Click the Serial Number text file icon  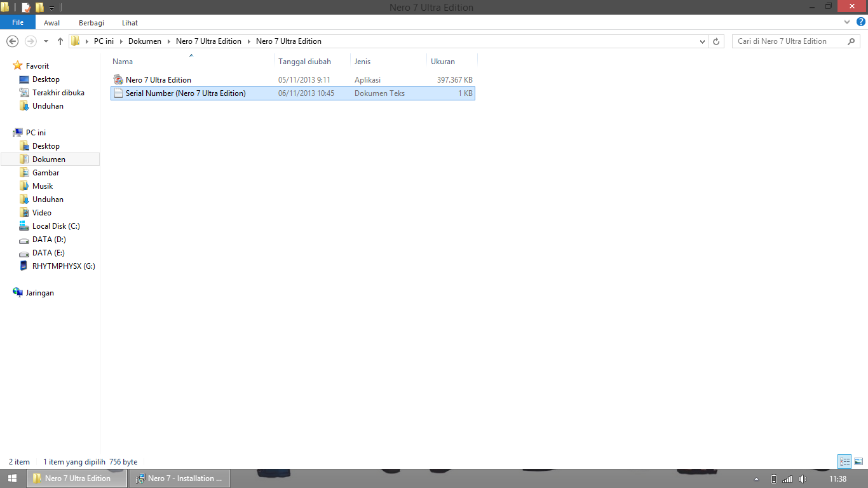point(118,93)
